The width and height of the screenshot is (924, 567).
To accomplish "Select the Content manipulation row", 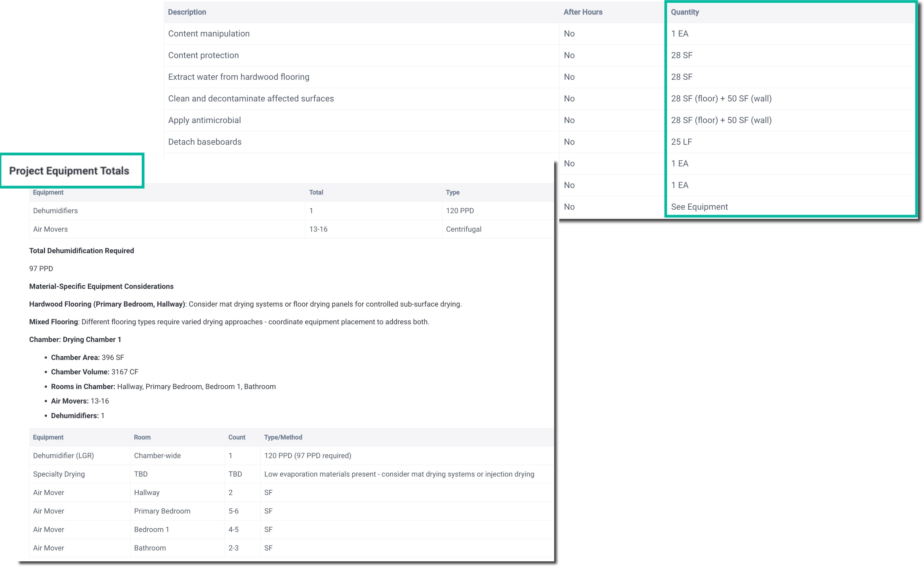I will click(208, 34).
